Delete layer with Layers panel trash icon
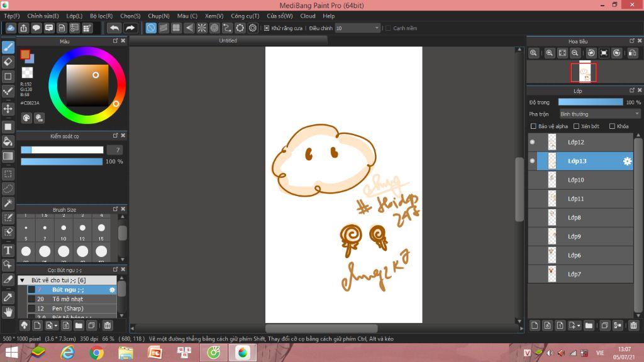 pyautogui.click(x=633, y=326)
